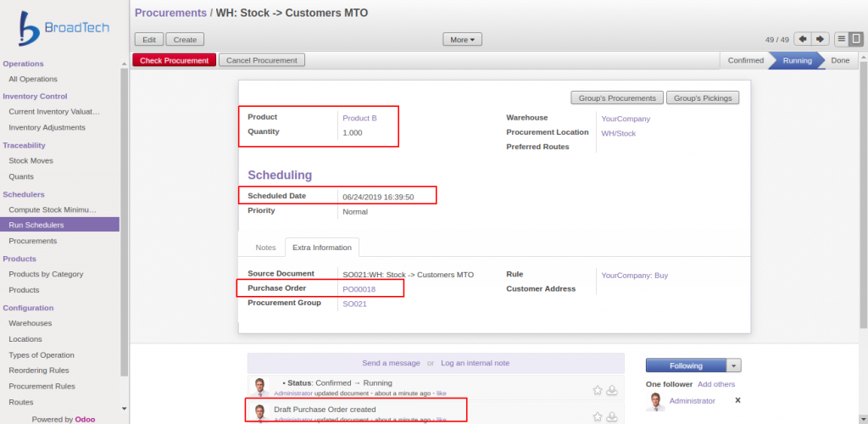This screenshot has width=868, height=424.
Task: Click Odoo link in footer
Action: pyautogui.click(x=86, y=419)
